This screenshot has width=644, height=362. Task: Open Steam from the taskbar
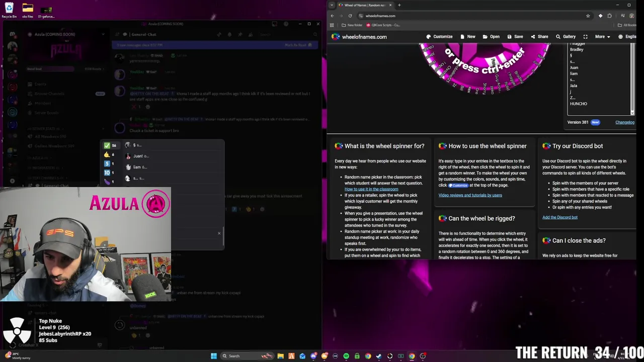[x=379, y=356]
